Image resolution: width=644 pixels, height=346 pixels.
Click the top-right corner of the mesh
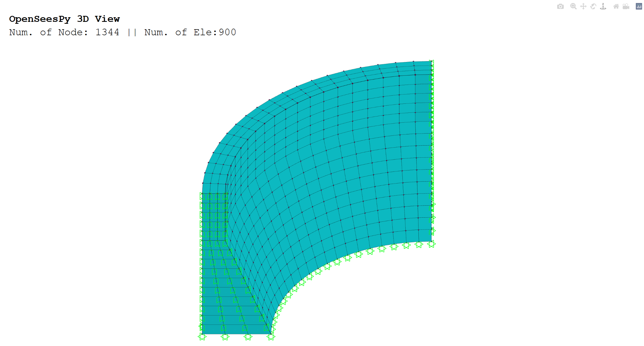point(431,61)
